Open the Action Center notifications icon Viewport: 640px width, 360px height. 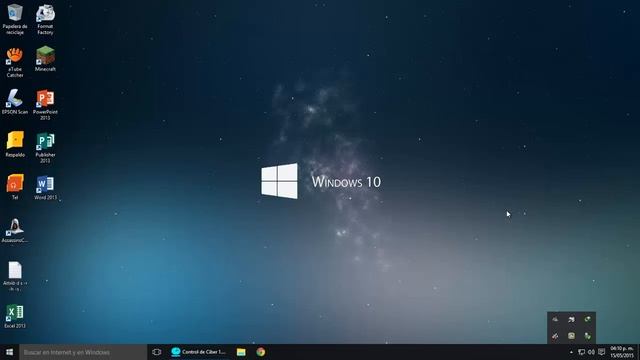601,352
